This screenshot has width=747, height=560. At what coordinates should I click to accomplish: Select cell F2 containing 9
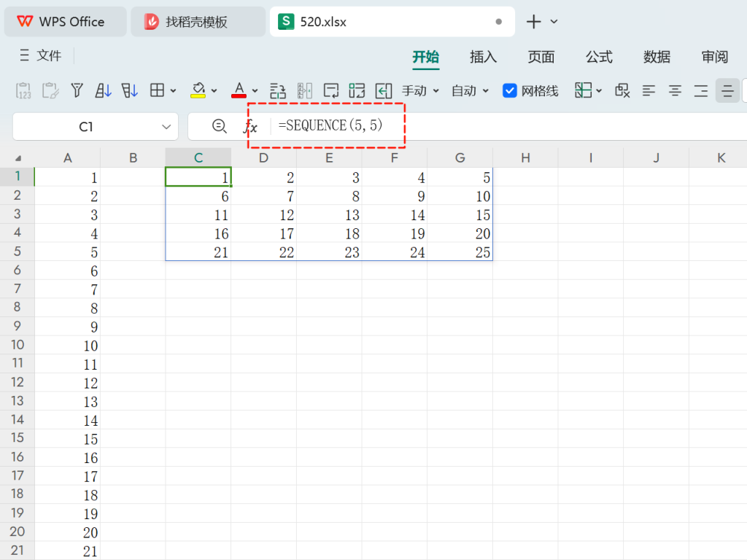click(395, 195)
